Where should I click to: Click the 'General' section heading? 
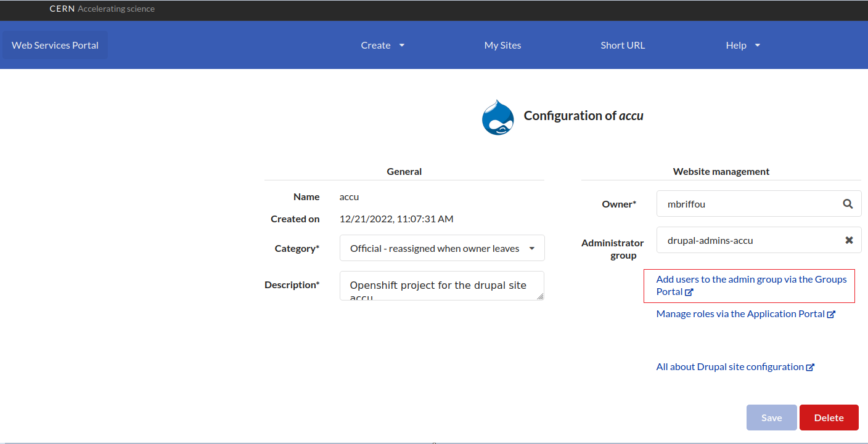click(x=404, y=171)
